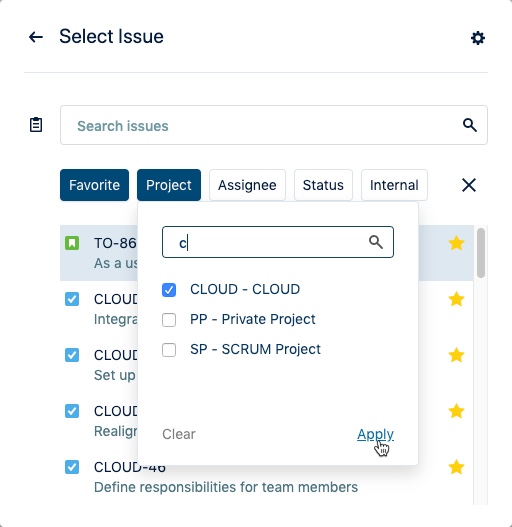Toggle the Favorite filter

[94, 185]
